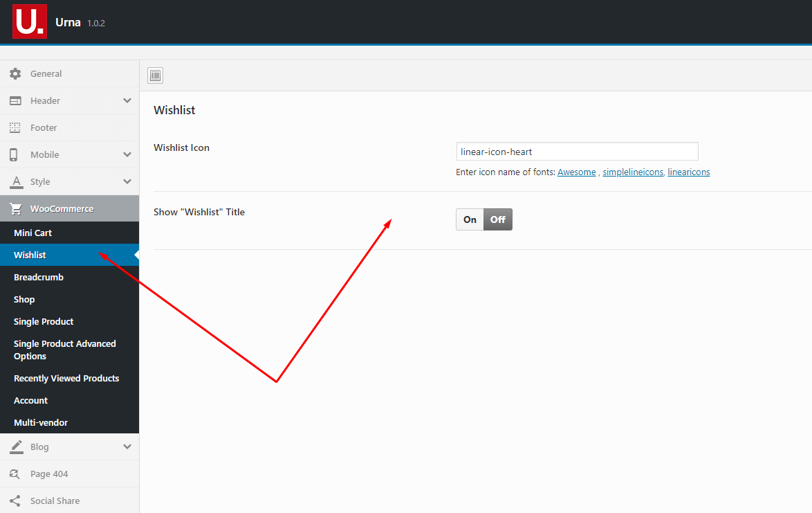
Task: Open the Page 404 settings section
Action: coord(69,474)
